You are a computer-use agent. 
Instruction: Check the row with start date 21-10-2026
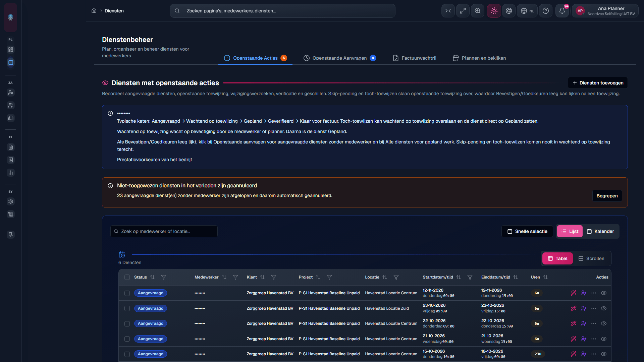click(x=127, y=339)
